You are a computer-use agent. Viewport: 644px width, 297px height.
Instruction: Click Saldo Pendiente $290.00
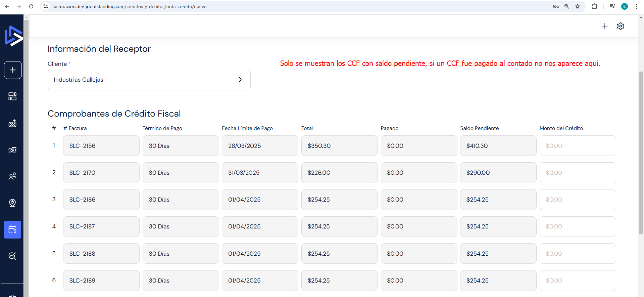[x=498, y=173]
